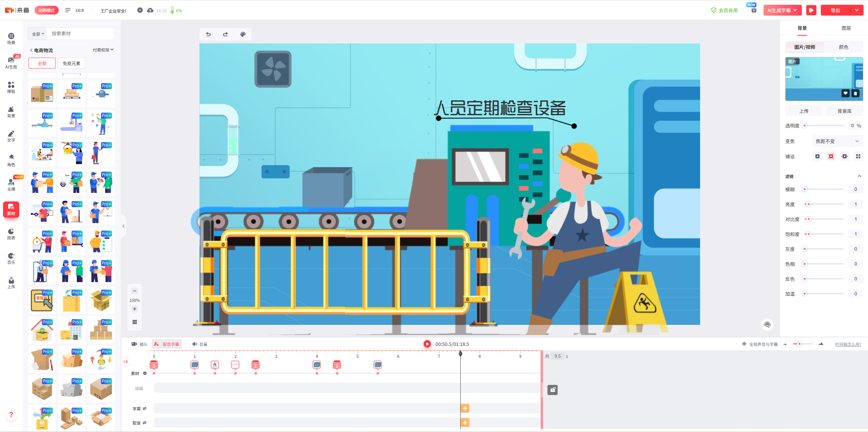Add subtitle with 字幕 plus button
This screenshot has width=868, height=432.
[x=465, y=409]
